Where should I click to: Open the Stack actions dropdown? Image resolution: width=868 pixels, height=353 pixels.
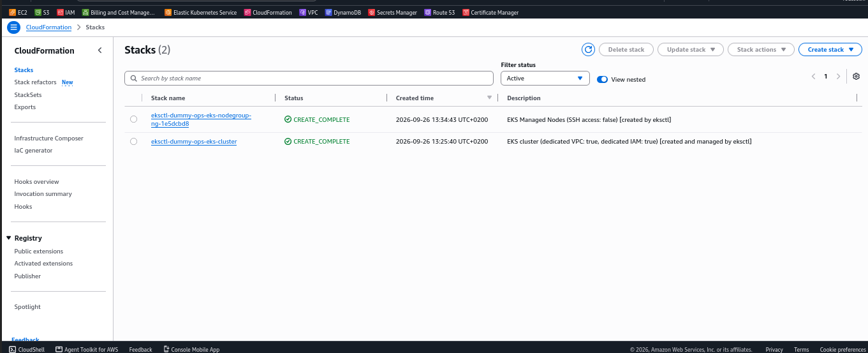[x=761, y=49]
